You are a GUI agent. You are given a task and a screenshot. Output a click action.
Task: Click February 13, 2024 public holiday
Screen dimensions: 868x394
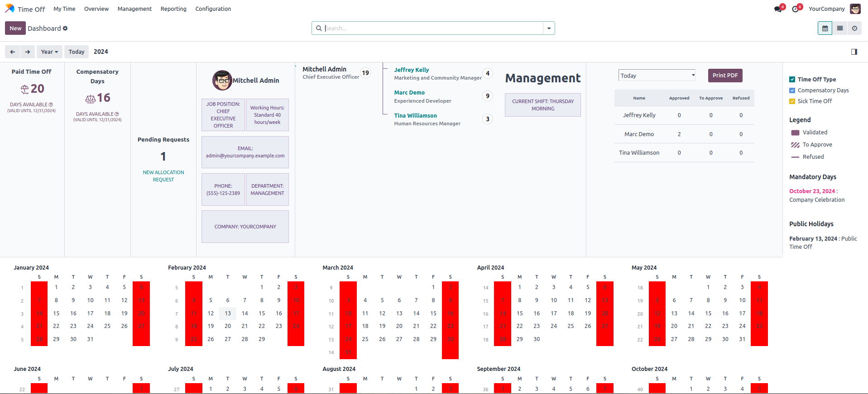click(x=813, y=239)
